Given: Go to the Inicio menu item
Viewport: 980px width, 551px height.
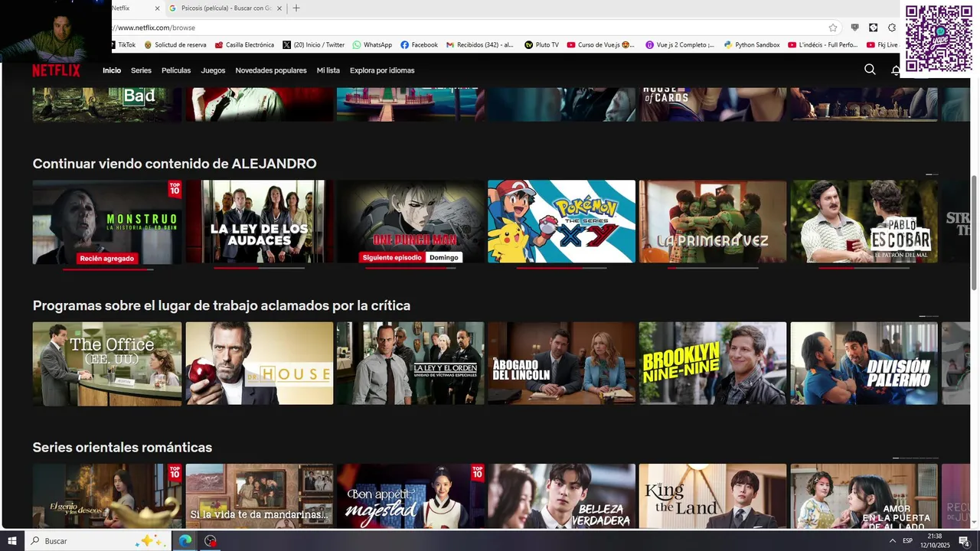Looking at the screenshot, I should pos(112,70).
